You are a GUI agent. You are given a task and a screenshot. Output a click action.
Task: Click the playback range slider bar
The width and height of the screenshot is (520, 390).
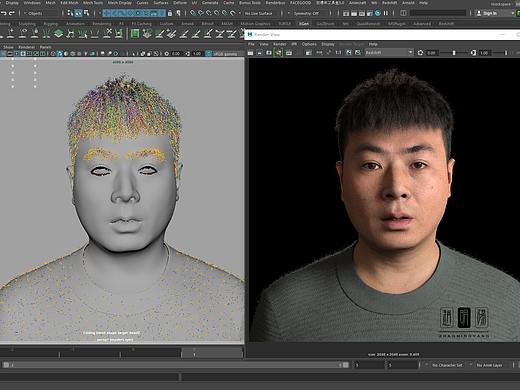[176, 365]
